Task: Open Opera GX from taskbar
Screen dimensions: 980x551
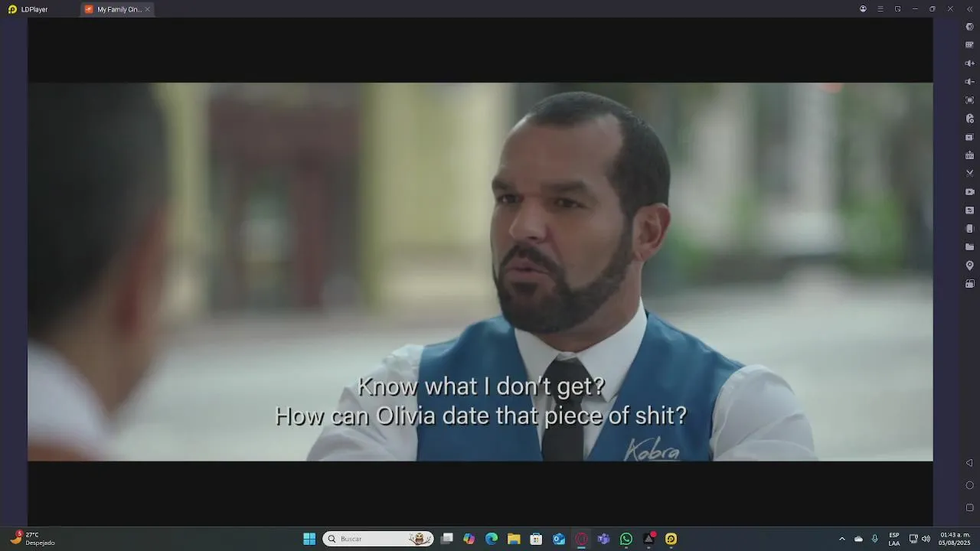Action: pos(581,539)
